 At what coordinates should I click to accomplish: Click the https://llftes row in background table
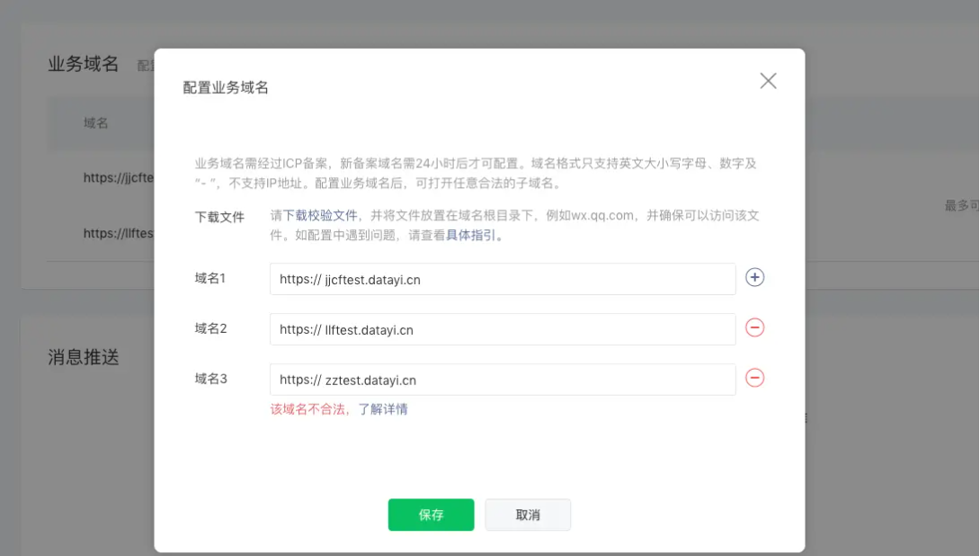click(118, 233)
